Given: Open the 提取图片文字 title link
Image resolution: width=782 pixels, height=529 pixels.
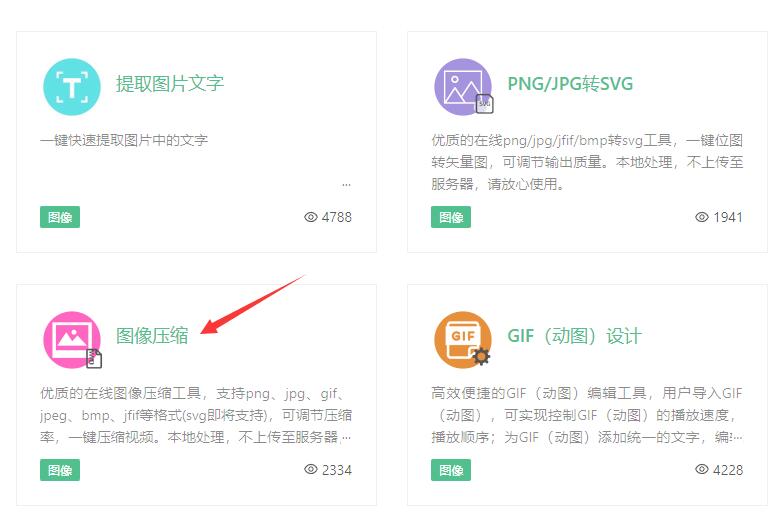Looking at the screenshot, I should 170,83.
